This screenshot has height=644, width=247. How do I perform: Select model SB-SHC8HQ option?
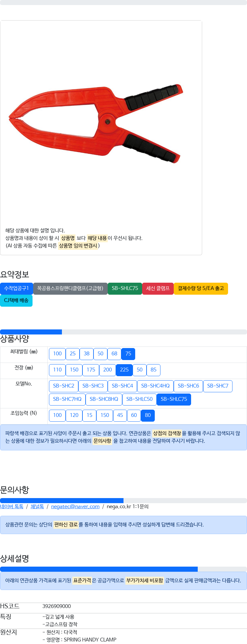tap(104, 400)
